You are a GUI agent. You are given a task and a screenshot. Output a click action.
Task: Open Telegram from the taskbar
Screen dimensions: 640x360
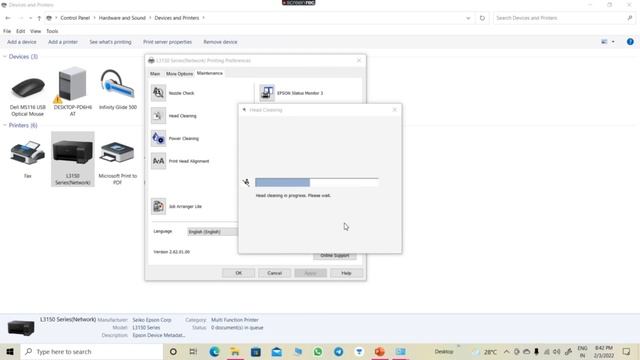point(339,351)
